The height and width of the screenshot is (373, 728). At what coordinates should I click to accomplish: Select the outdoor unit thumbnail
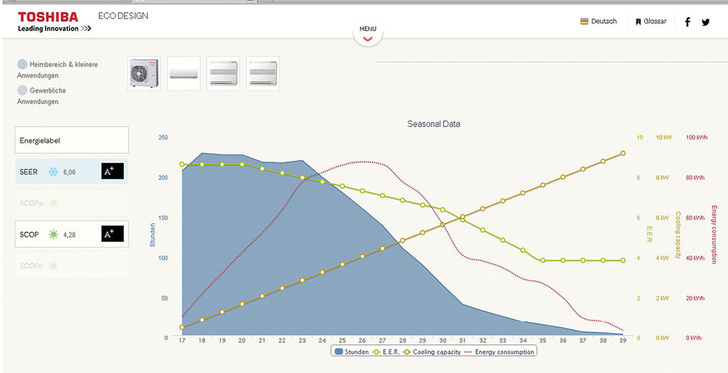click(144, 73)
